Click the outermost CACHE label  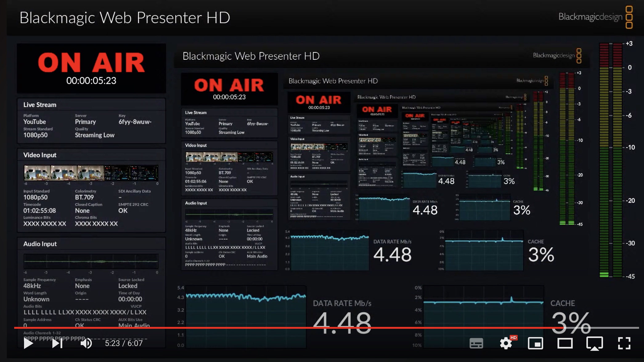(x=563, y=303)
